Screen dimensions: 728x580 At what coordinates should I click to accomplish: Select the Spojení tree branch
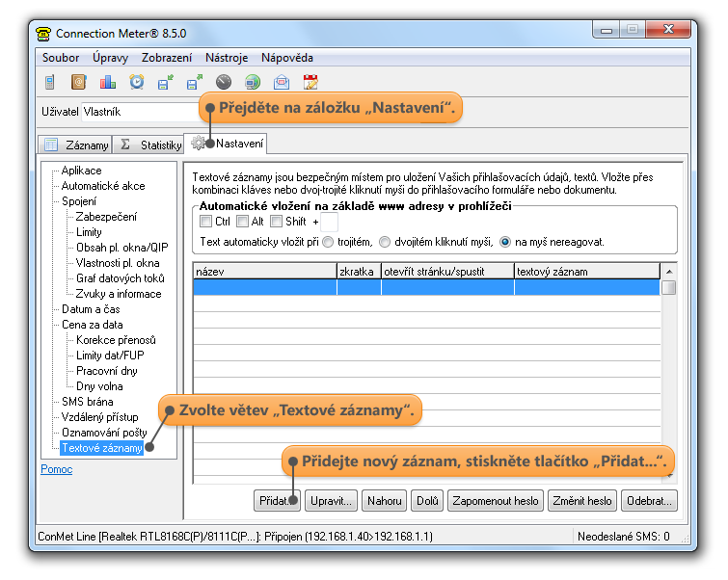coord(79,201)
